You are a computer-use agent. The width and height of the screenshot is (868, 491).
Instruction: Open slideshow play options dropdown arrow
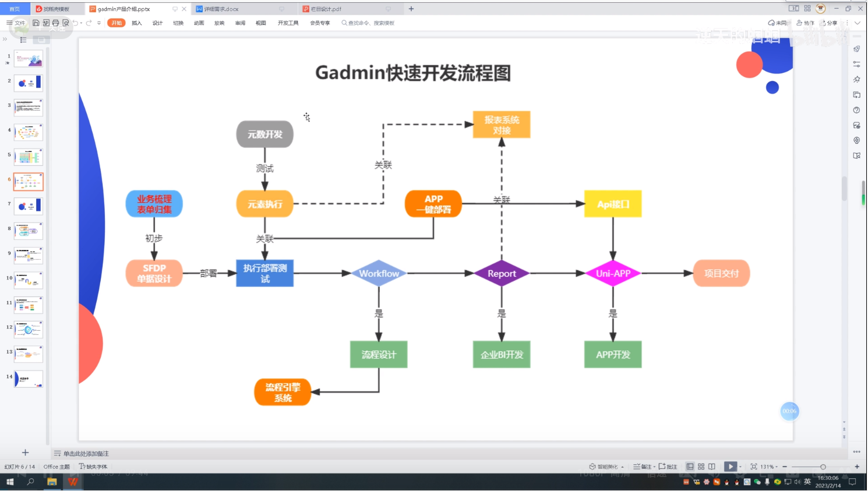pos(740,467)
